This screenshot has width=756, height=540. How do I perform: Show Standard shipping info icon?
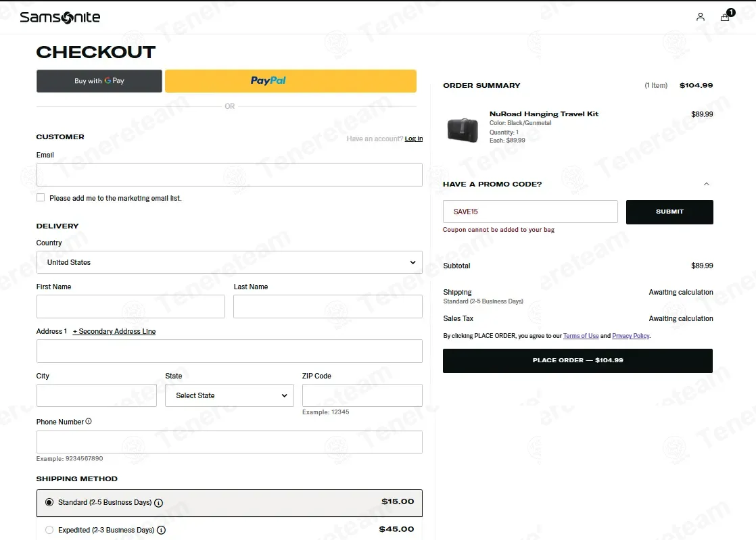[x=159, y=503]
